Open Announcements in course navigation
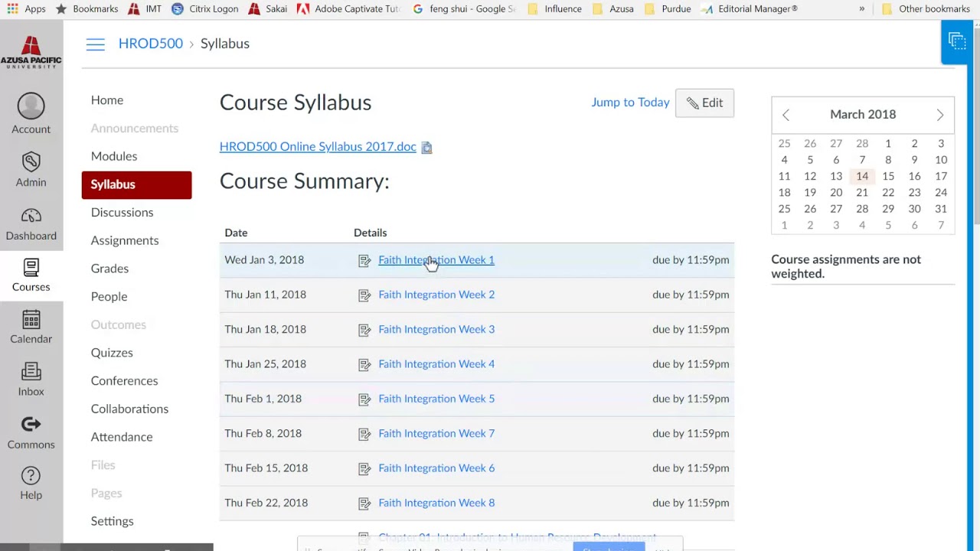980x551 pixels. 134,129
